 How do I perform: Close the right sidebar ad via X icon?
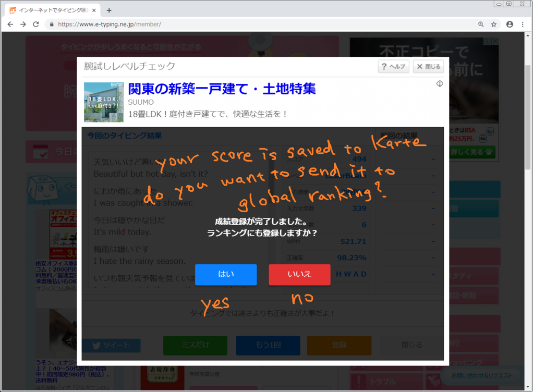click(x=495, y=41)
